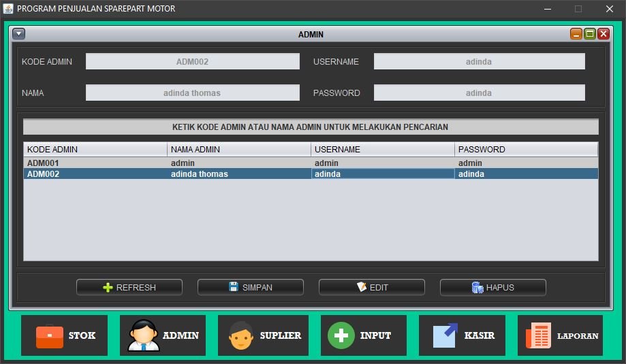Viewport: 626px width, 364px height.
Task: Click the Refresh button
Action: pyautogui.click(x=129, y=287)
